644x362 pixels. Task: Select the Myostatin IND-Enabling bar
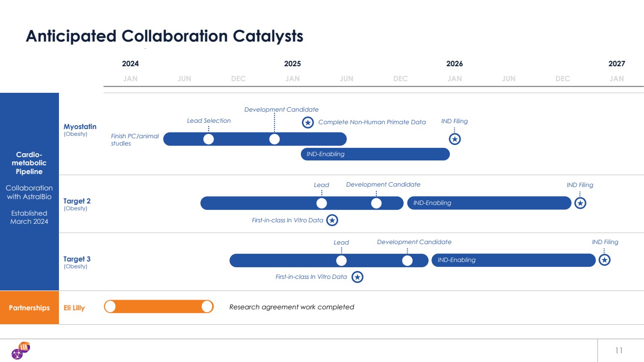(375, 154)
